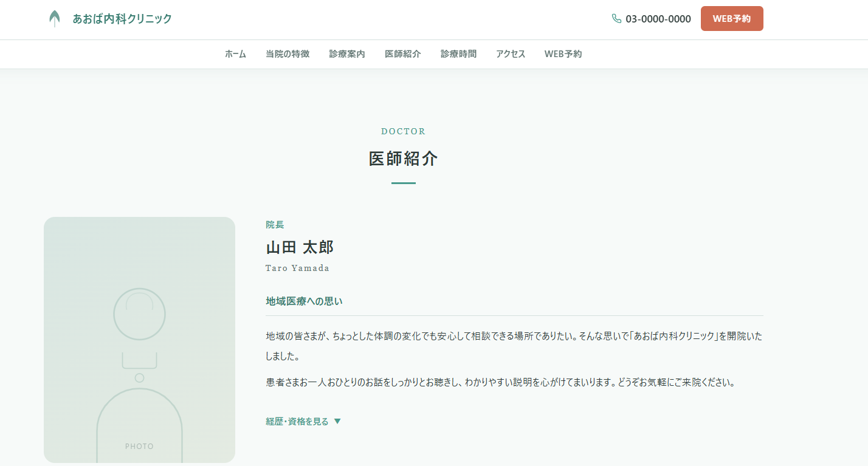The image size is (868, 466).
Task: Click the 地域医療への思い subheading
Action: [x=304, y=301]
